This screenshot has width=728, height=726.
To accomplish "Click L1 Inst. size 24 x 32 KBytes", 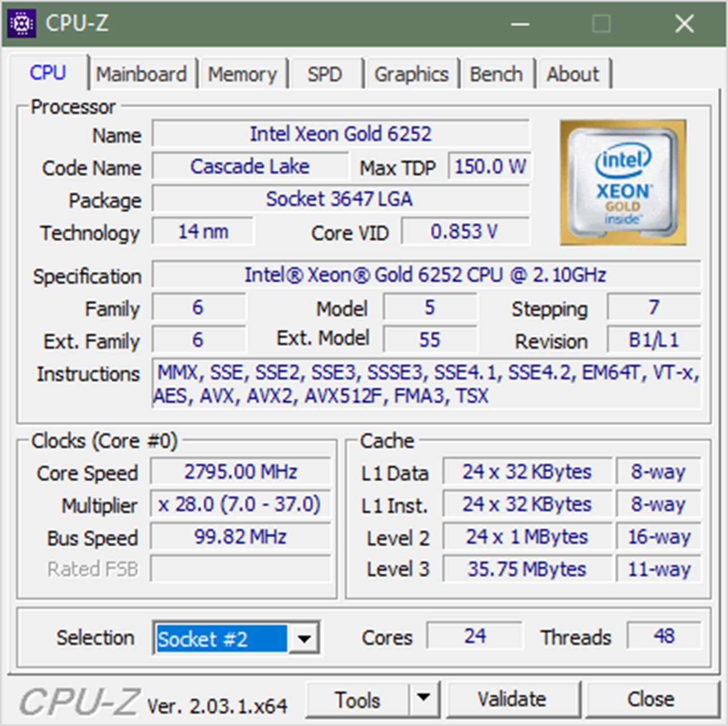I will tap(527, 504).
